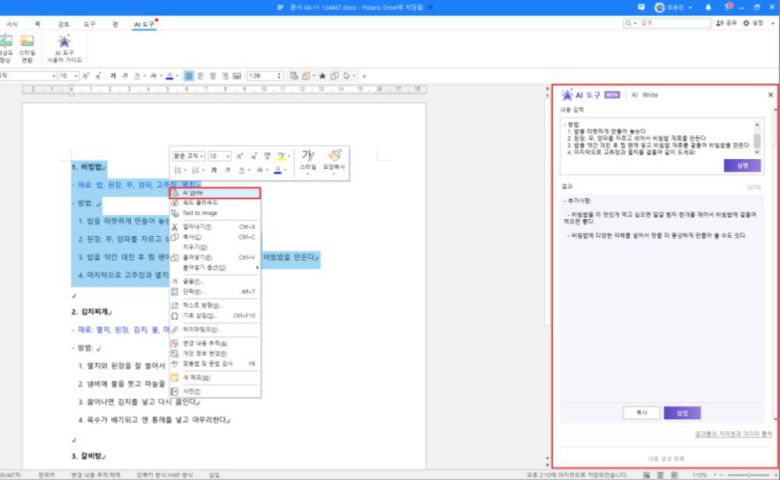Click the distributed alignment icon in main toolbar
The width and height of the screenshot is (780, 480).
[237, 76]
